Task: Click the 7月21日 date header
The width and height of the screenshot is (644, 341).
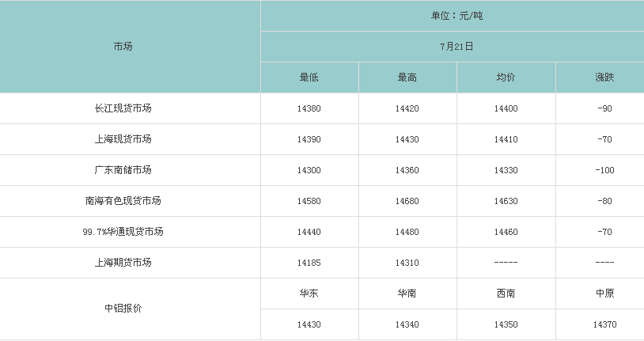Action: pos(456,47)
